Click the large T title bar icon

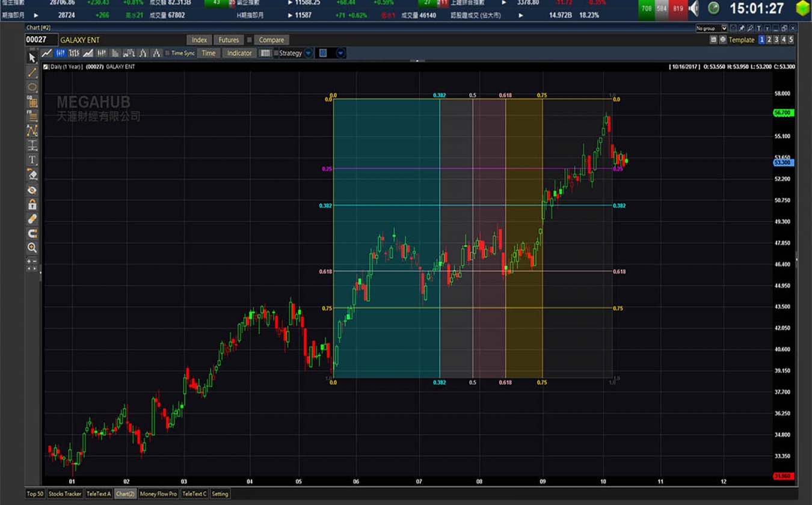(x=759, y=28)
